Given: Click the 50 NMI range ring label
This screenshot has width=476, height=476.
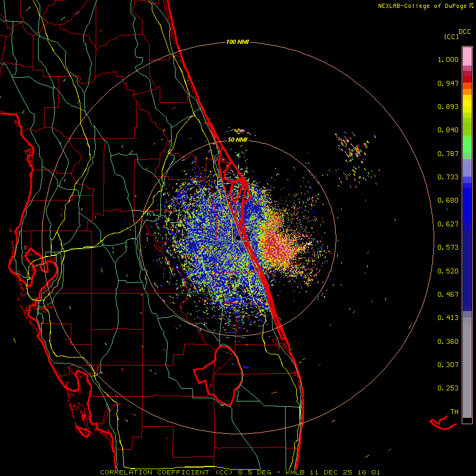Looking at the screenshot, I should (237, 140).
